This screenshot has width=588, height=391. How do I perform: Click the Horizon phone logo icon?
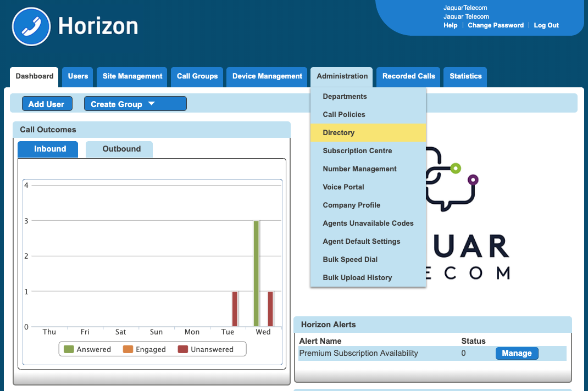[x=31, y=26]
